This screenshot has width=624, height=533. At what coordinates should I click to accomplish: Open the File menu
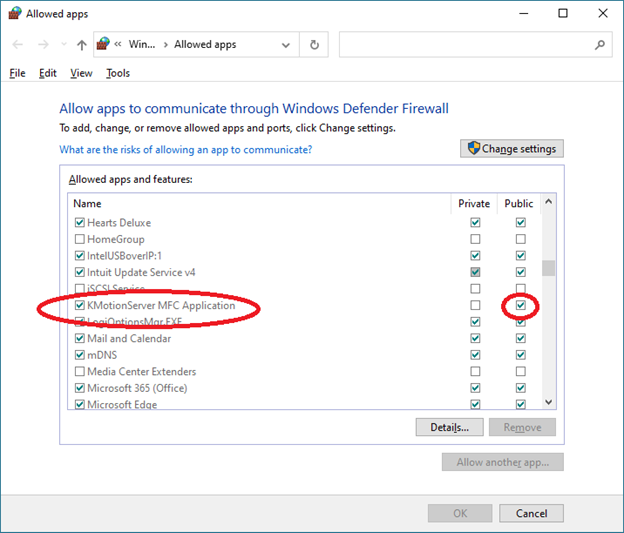17,73
